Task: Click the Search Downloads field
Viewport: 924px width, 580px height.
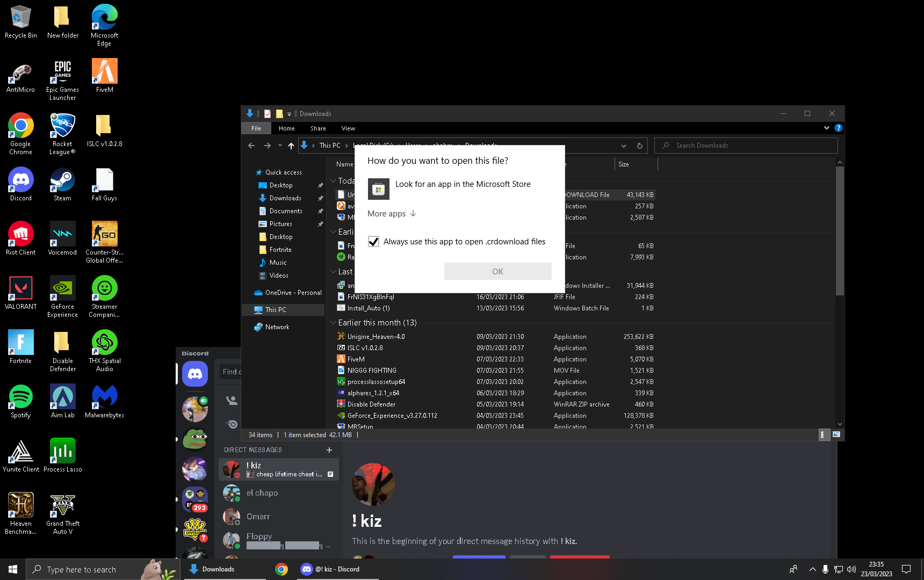Action: 746,146
